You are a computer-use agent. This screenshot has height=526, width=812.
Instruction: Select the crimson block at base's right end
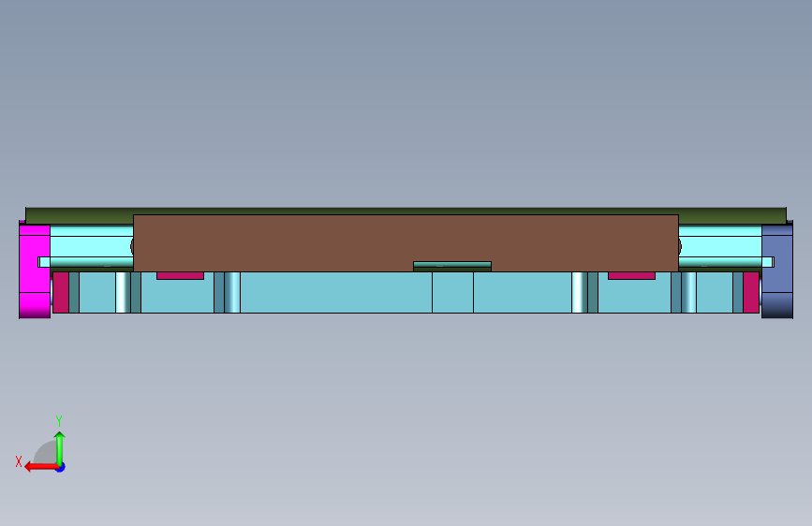[x=751, y=293]
